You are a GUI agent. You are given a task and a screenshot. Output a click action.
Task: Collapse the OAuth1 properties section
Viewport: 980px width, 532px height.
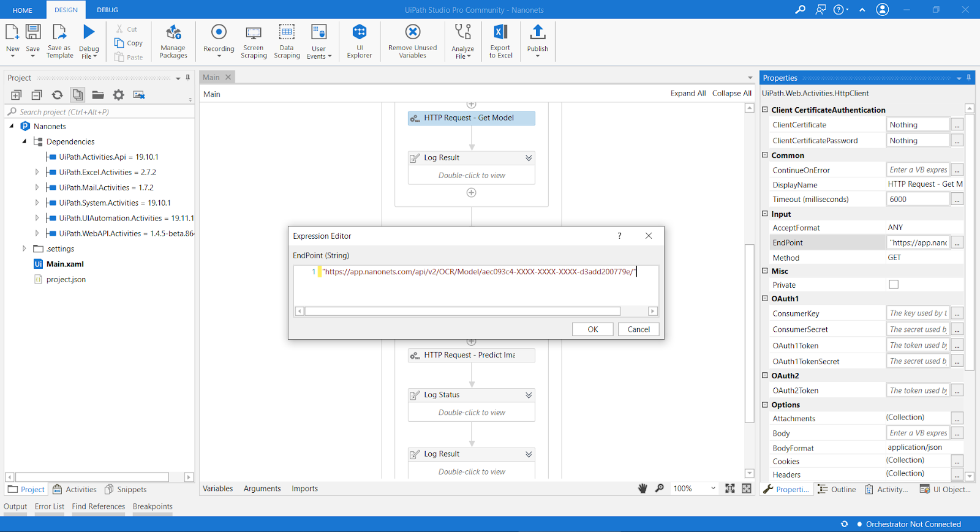(765, 298)
